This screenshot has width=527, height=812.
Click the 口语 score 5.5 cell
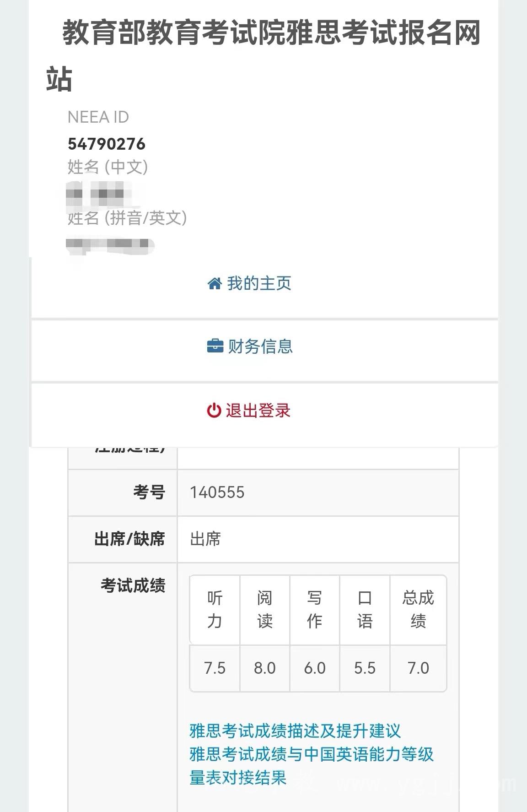[x=365, y=668]
